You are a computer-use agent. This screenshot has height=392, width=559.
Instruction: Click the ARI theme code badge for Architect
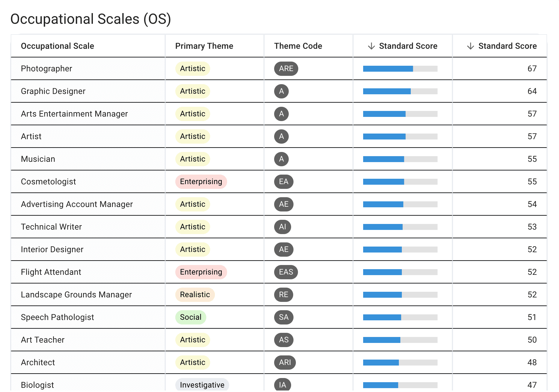(x=285, y=363)
